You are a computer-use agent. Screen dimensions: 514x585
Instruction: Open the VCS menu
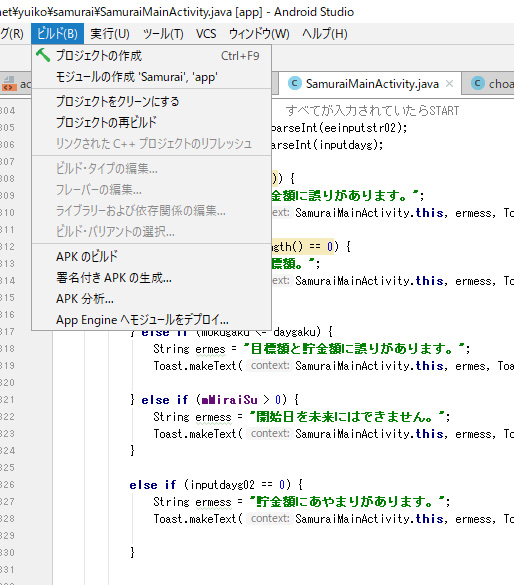point(206,34)
